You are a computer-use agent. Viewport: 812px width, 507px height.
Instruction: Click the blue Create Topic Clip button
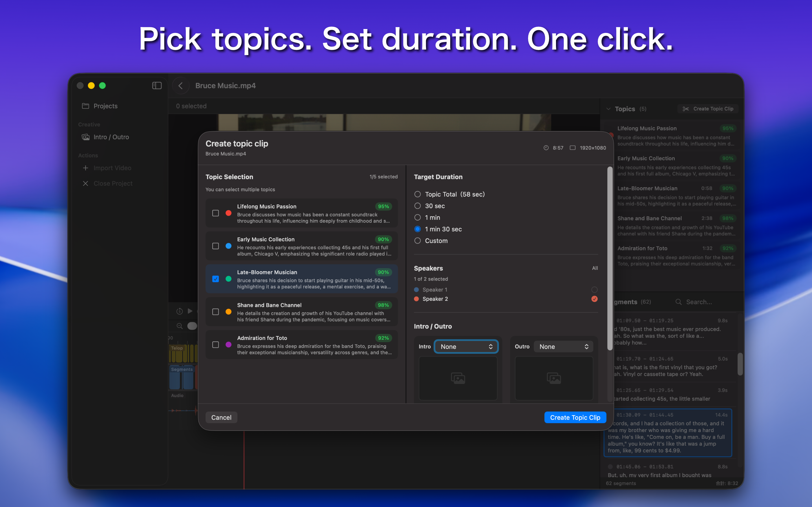[x=575, y=417]
